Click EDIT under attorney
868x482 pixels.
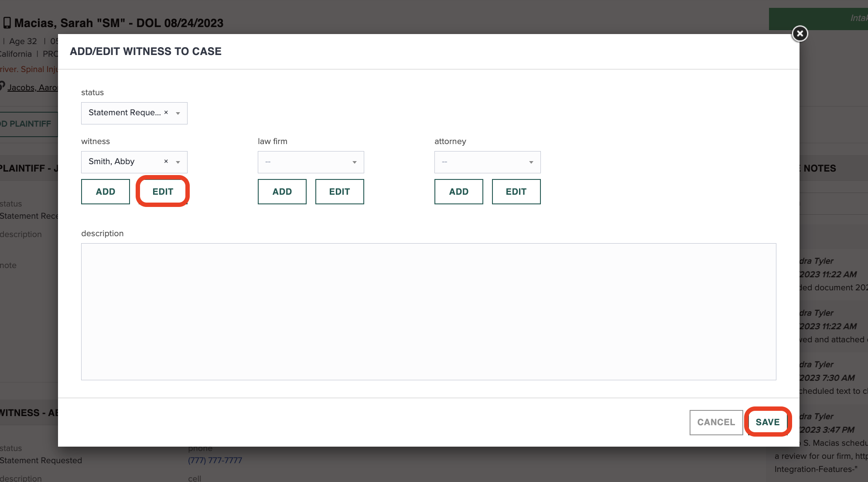click(x=516, y=192)
